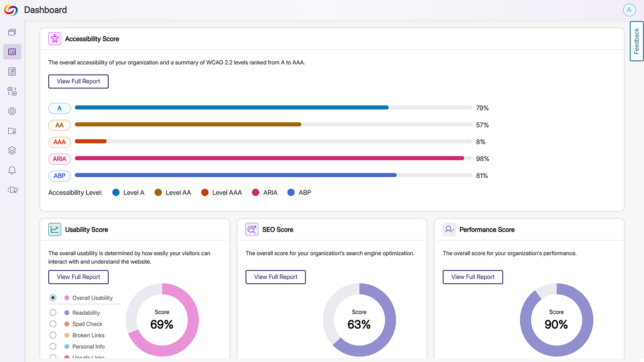The image size is (644, 362).
Task: Open the Feedback side tab
Action: pos(636,41)
